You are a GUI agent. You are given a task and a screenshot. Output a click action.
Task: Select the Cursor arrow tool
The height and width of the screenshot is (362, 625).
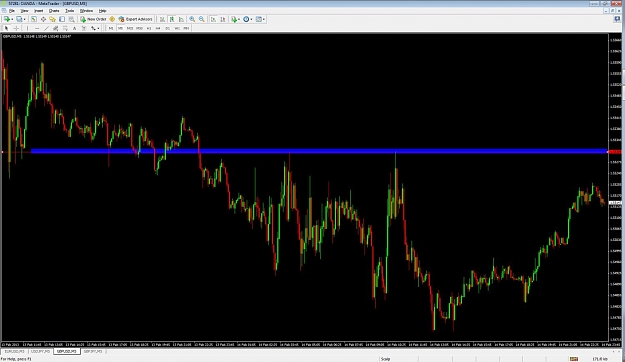pyautogui.click(x=6, y=28)
